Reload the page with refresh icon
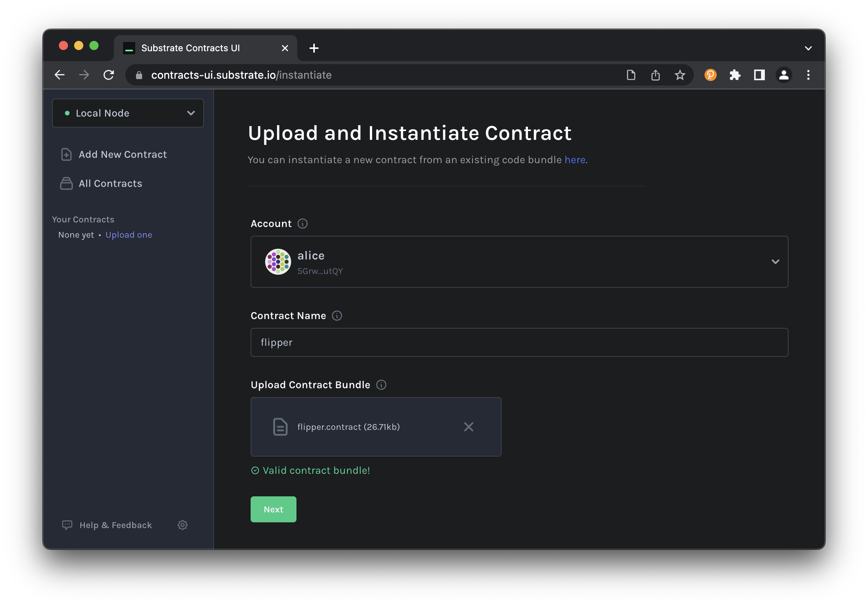 click(x=109, y=75)
